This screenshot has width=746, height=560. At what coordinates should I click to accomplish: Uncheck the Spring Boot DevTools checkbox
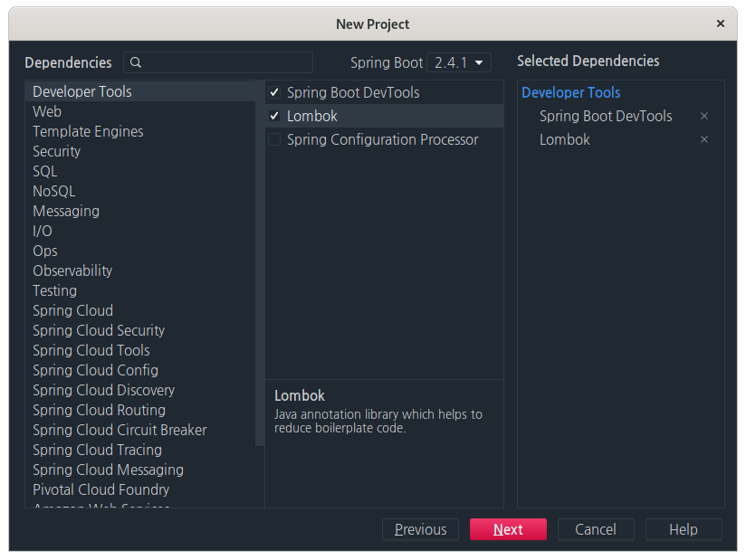pyautogui.click(x=274, y=92)
